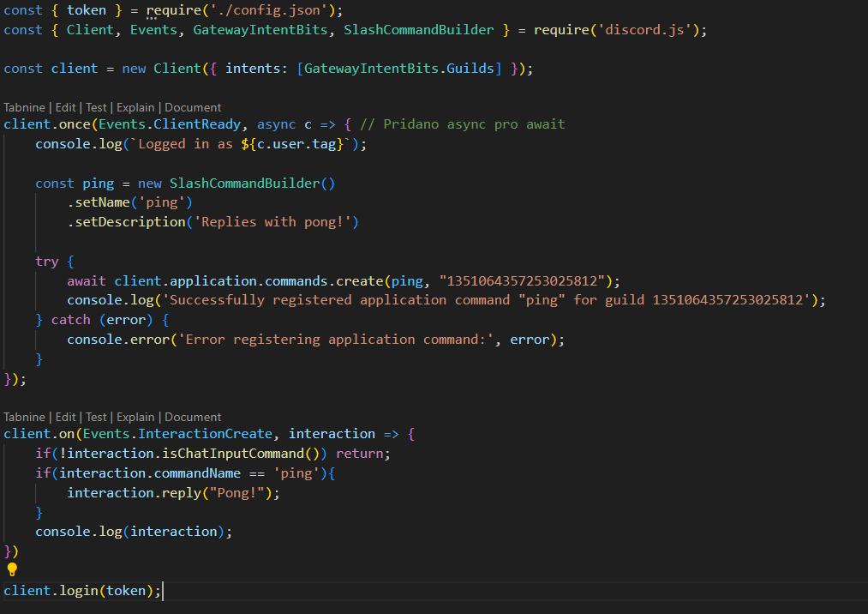Click guild ID string in commands.create call

pos(522,281)
